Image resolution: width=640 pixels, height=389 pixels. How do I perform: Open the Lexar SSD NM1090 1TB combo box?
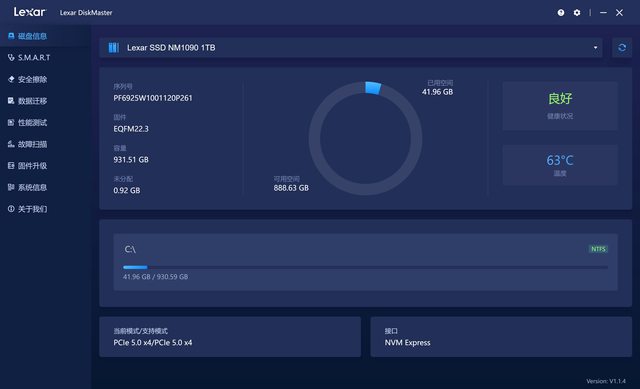pos(351,48)
